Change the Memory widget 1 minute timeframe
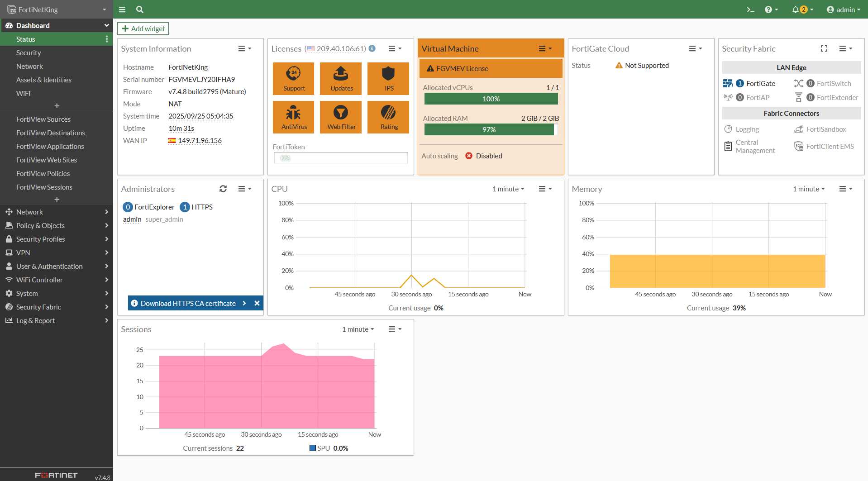The image size is (868, 481). tap(809, 189)
